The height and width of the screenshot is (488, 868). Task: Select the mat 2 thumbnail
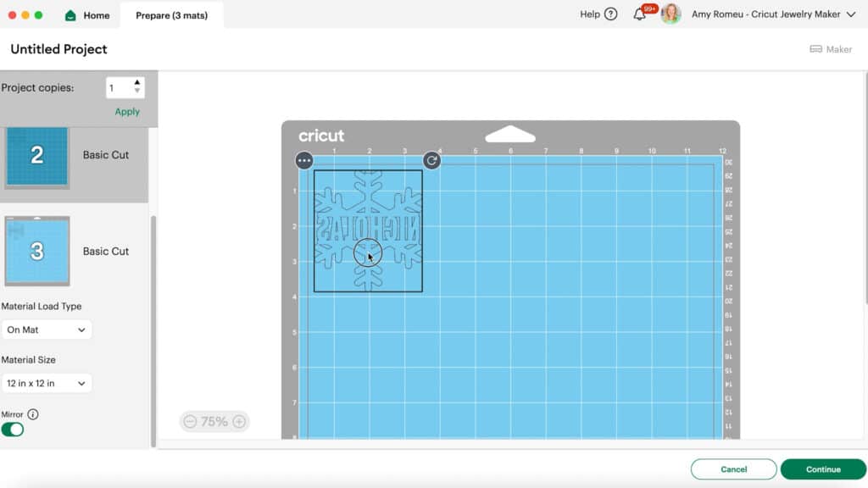pos(37,157)
